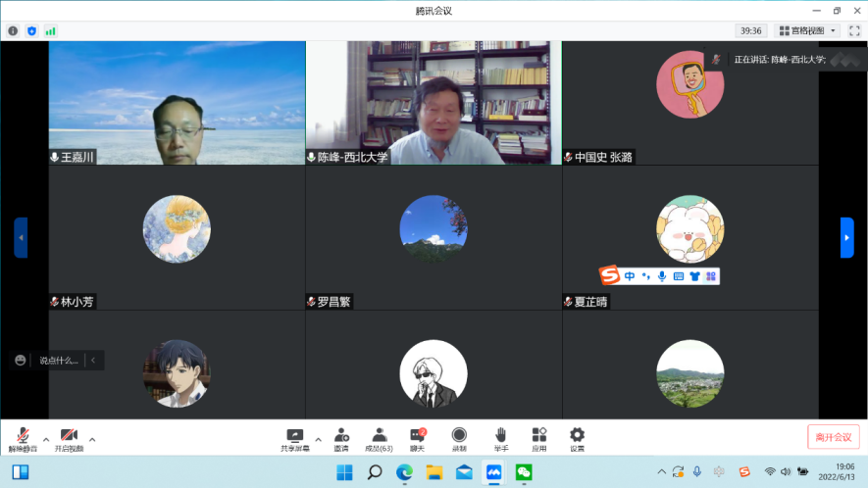Click the 说点什么 chat input box
The image size is (868, 488).
coord(59,361)
